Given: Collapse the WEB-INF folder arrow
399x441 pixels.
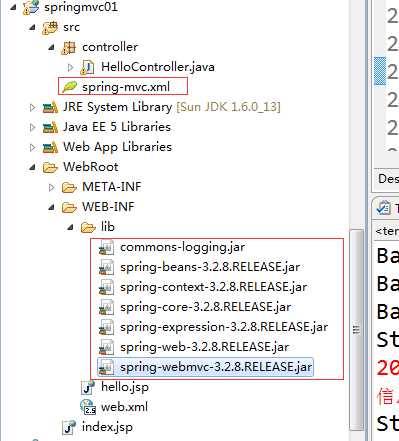Looking at the screenshot, I should 51,207.
